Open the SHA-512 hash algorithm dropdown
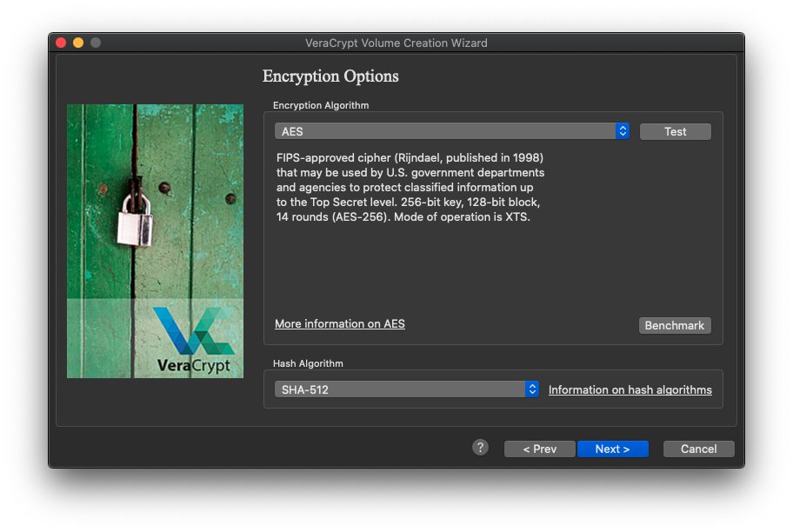The width and height of the screenshot is (793, 532). click(x=407, y=389)
